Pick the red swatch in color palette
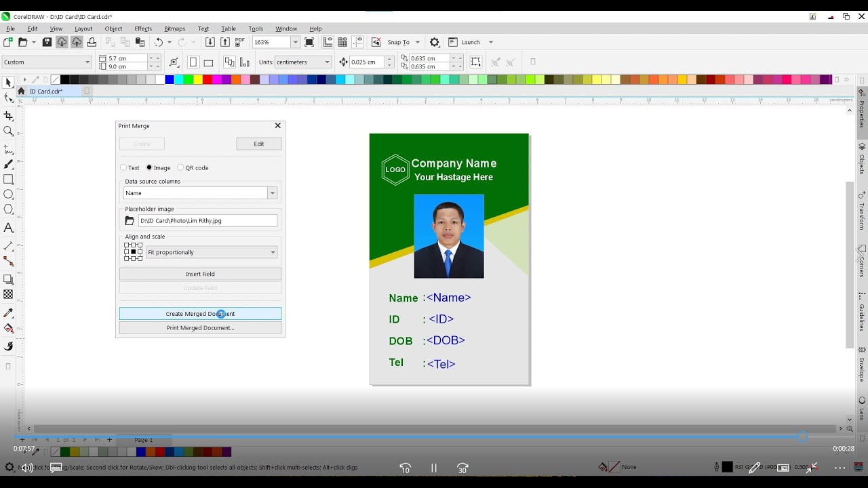This screenshot has height=488, width=868. tap(208, 79)
